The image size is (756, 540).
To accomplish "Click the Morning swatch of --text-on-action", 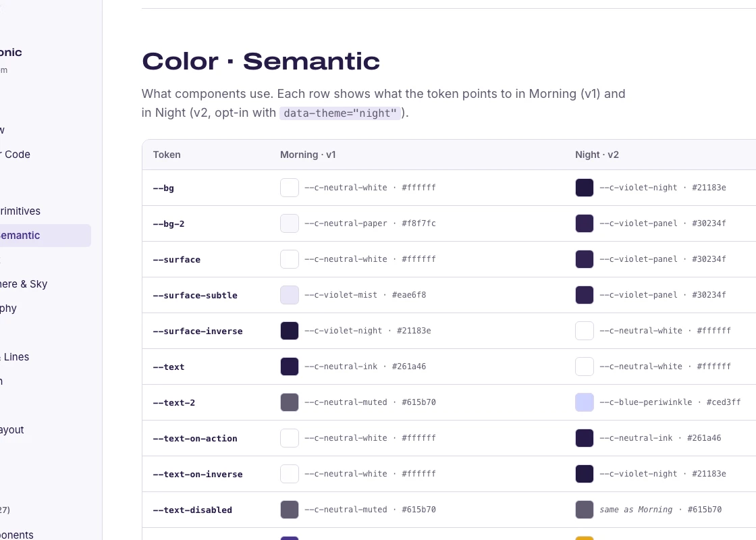I will tap(290, 438).
